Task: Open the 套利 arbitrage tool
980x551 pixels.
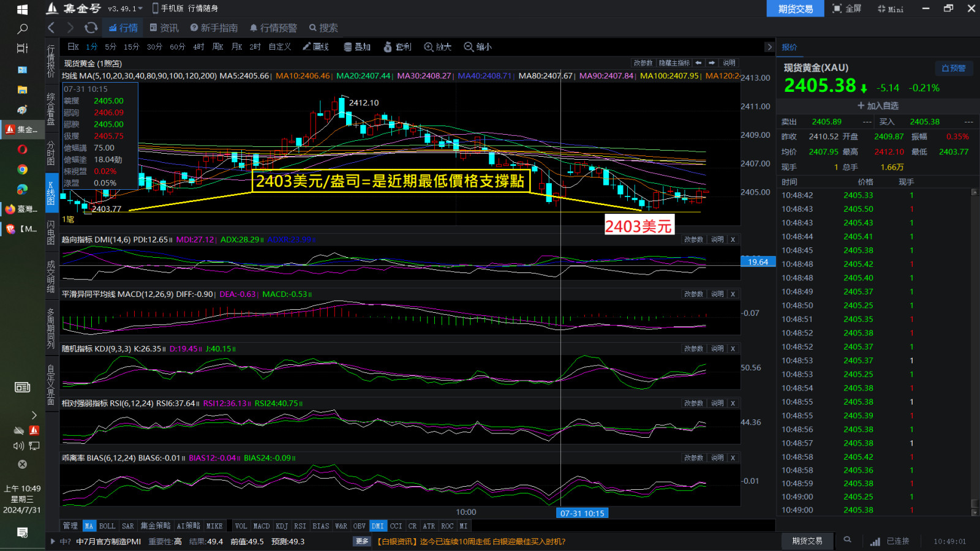Action: (397, 47)
